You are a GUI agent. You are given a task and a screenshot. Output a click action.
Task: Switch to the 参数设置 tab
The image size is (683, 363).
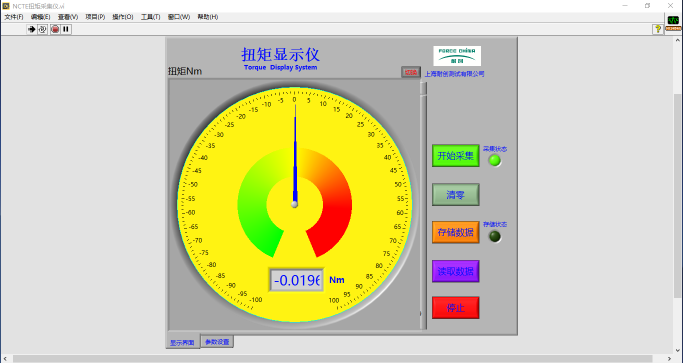[217, 342]
